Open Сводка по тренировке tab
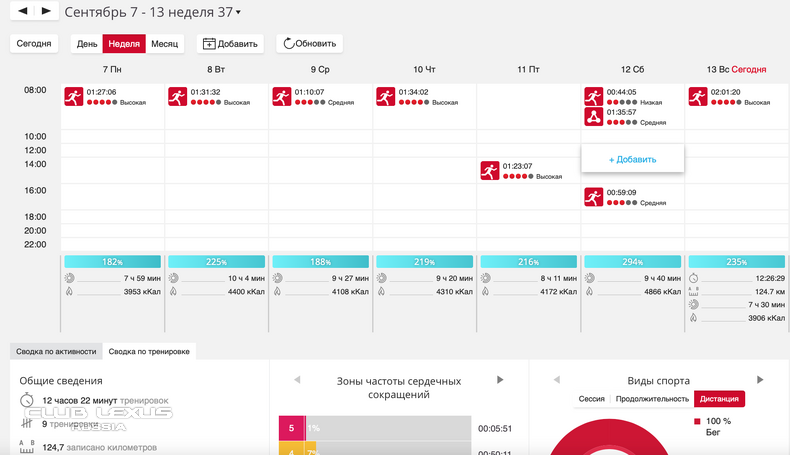The image size is (790, 455). coord(149,351)
